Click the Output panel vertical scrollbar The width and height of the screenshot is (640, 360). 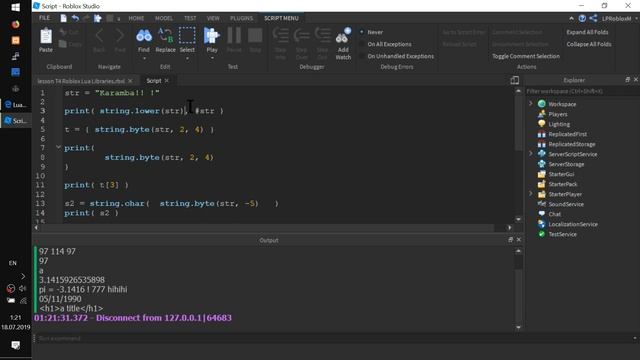coord(518,289)
